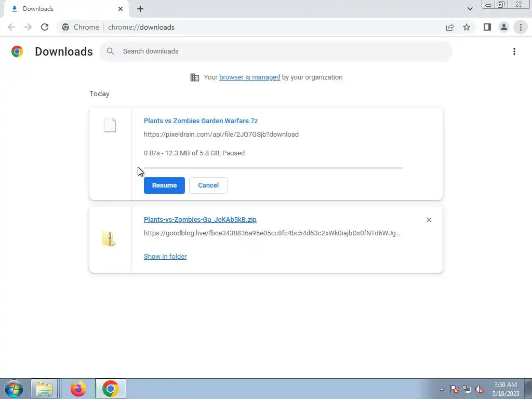Cancel the paused 7z download
This screenshot has height=399, width=532.
(x=208, y=185)
